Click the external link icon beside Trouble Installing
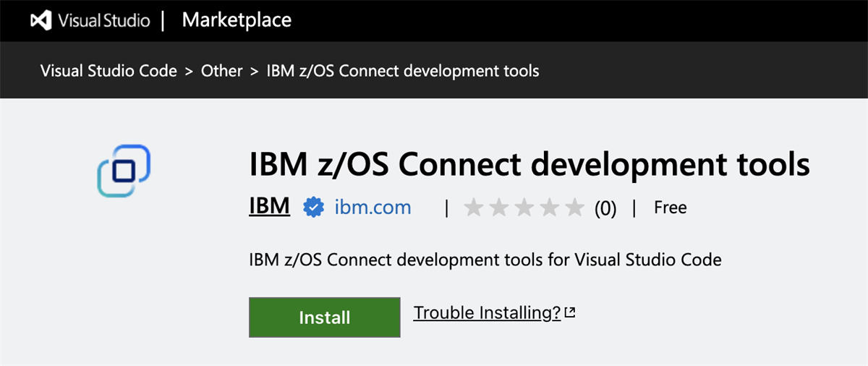Image resolution: width=868 pixels, height=366 pixels. tap(570, 313)
